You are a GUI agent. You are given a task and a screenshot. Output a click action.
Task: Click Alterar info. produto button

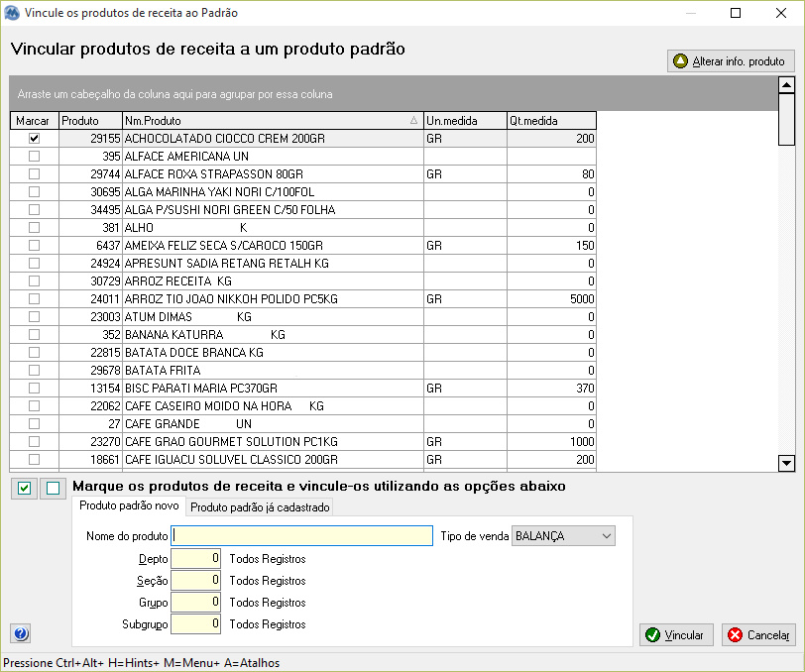pos(731,61)
